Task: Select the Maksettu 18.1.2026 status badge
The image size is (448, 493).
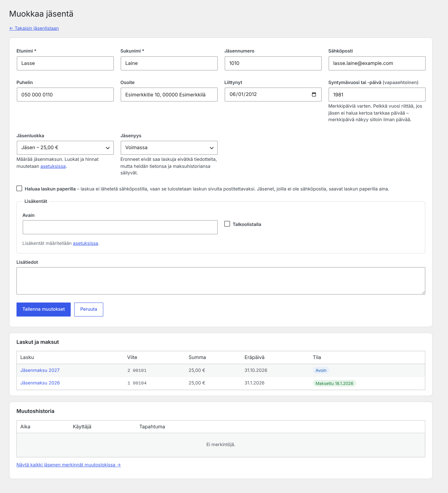Action: pyautogui.click(x=334, y=383)
